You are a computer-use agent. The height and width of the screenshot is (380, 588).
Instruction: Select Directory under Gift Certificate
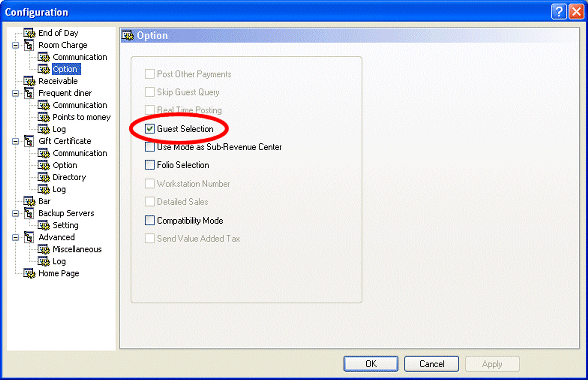coord(69,177)
